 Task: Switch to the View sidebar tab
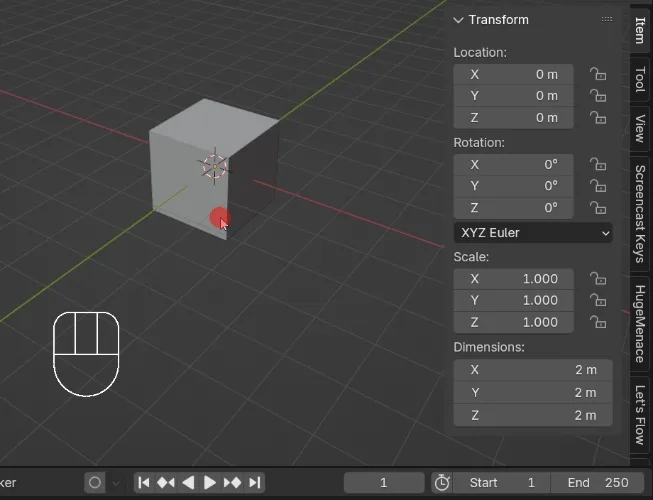640,128
